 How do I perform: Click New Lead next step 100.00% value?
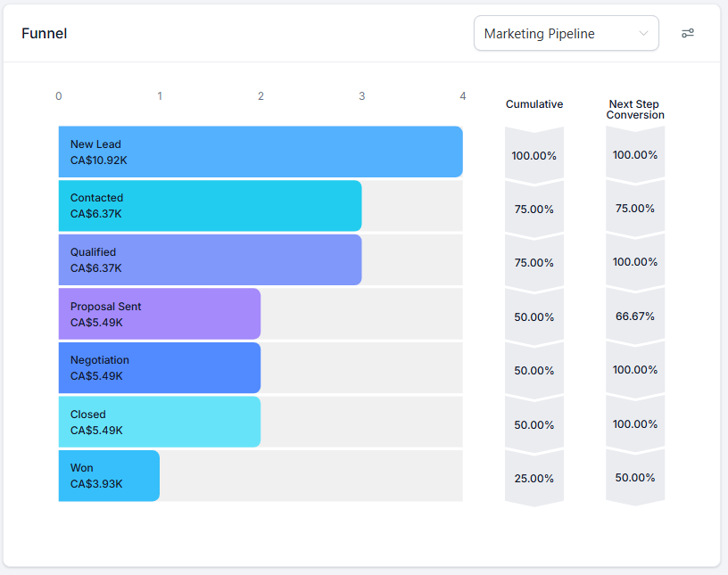pyautogui.click(x=634, y=154)
